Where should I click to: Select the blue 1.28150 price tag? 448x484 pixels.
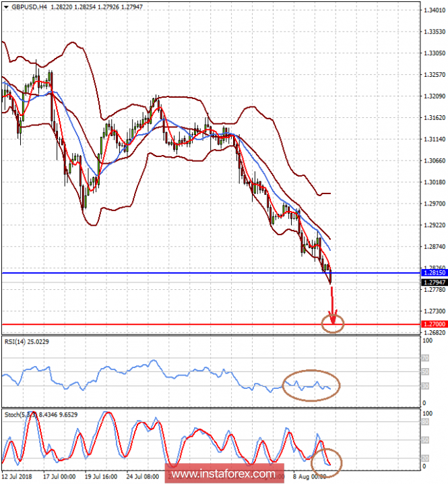point(434,273)
